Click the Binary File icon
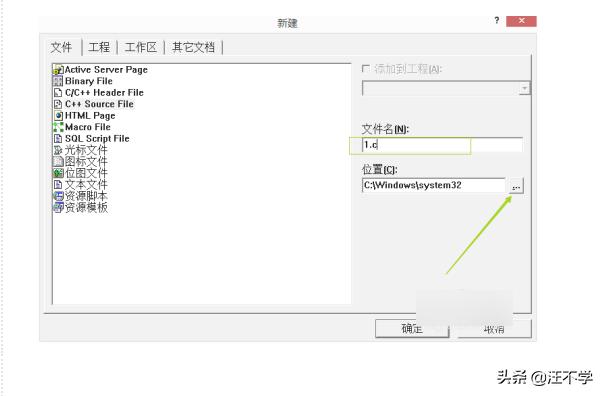This screenshot has height=396, width=604. [58, 81]
